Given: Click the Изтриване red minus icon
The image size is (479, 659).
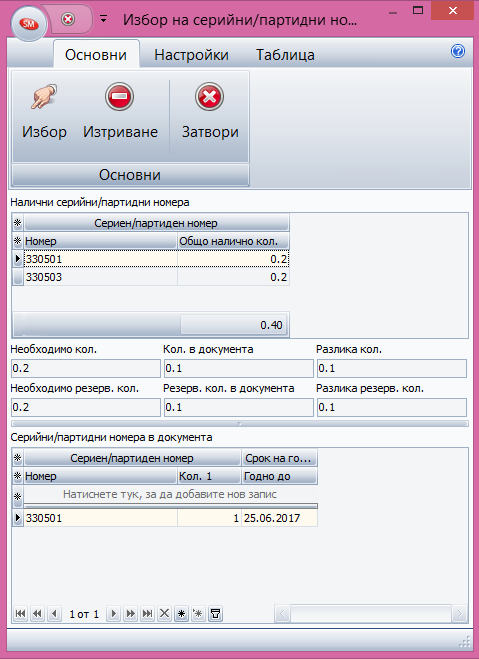Looking at the screenshot, I should tap(119, 97).
